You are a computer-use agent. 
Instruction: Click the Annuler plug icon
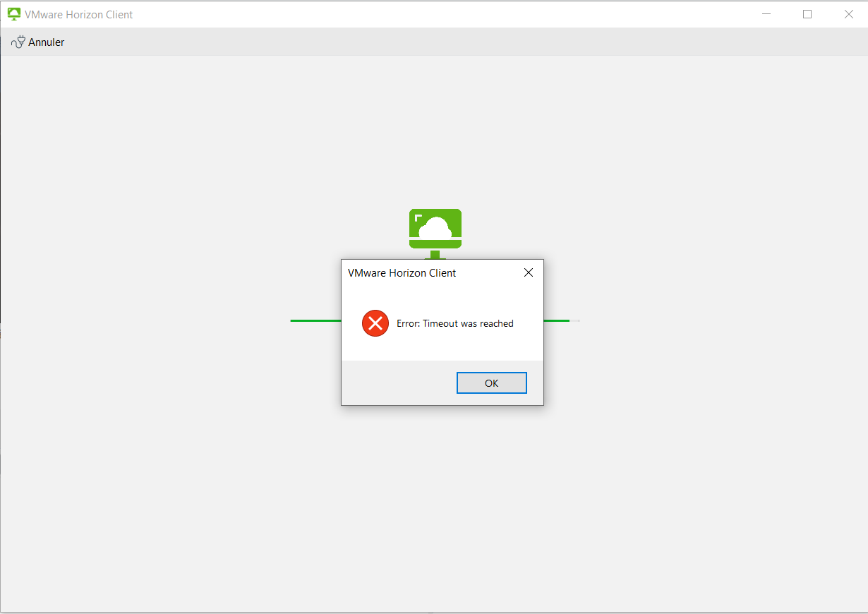pyautogui.click(x=18, y=42)
